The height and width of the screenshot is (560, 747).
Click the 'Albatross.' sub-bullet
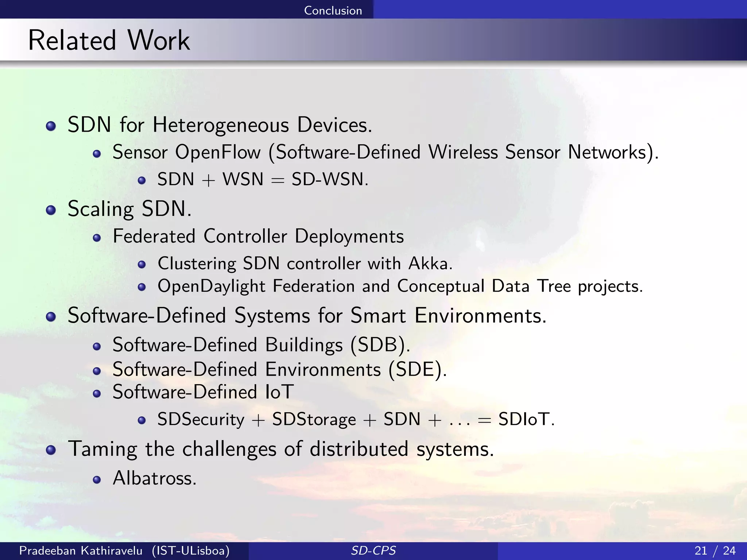click(x=155, y=478)
